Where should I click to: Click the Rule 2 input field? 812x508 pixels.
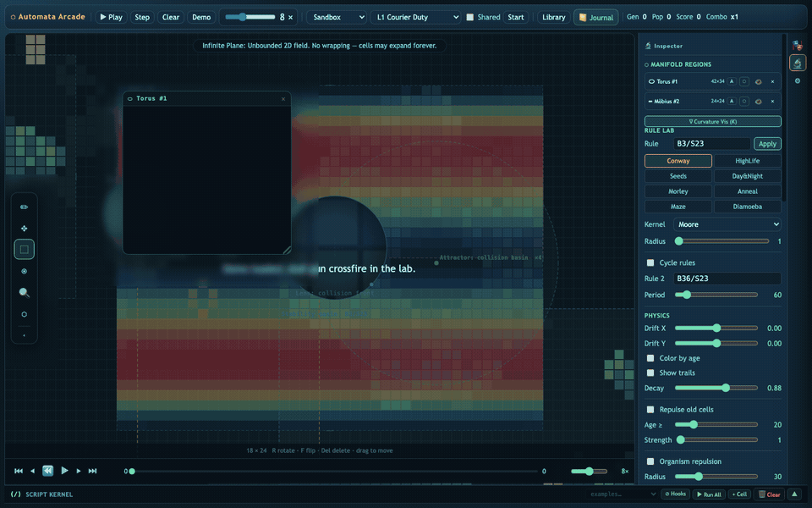(x=727, y=279)
